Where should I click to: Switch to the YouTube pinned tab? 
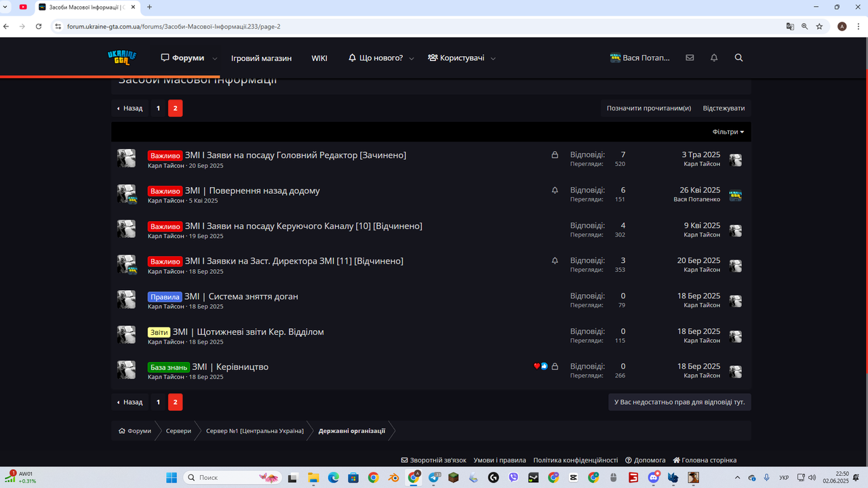coord(23,7)
